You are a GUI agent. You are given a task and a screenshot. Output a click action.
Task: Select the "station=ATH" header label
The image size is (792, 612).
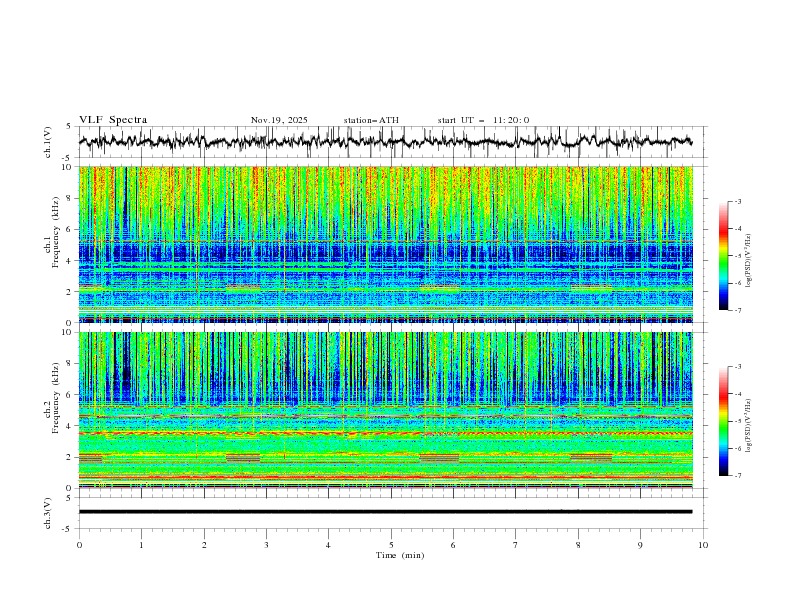pyautogui.click(x=371, y=120)
